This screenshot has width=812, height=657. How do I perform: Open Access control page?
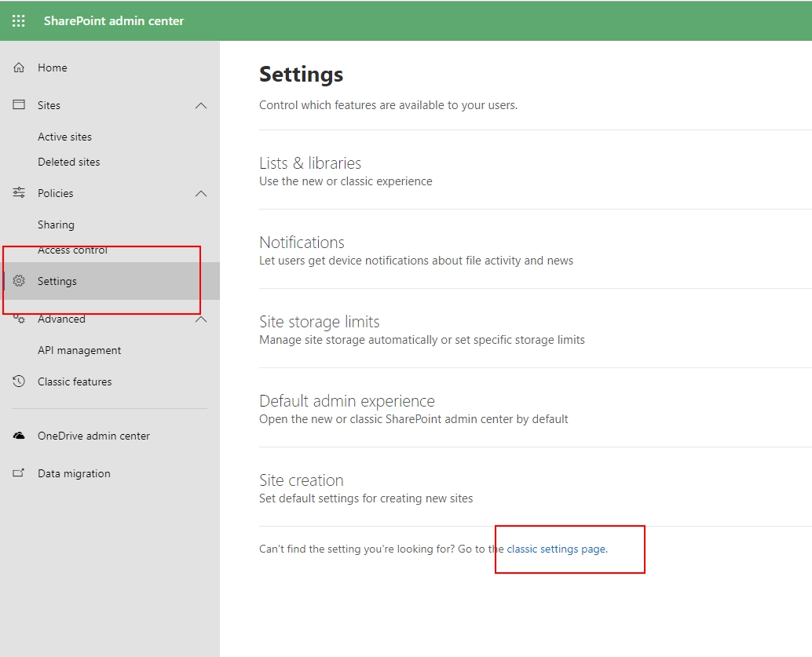pos(72,250)
